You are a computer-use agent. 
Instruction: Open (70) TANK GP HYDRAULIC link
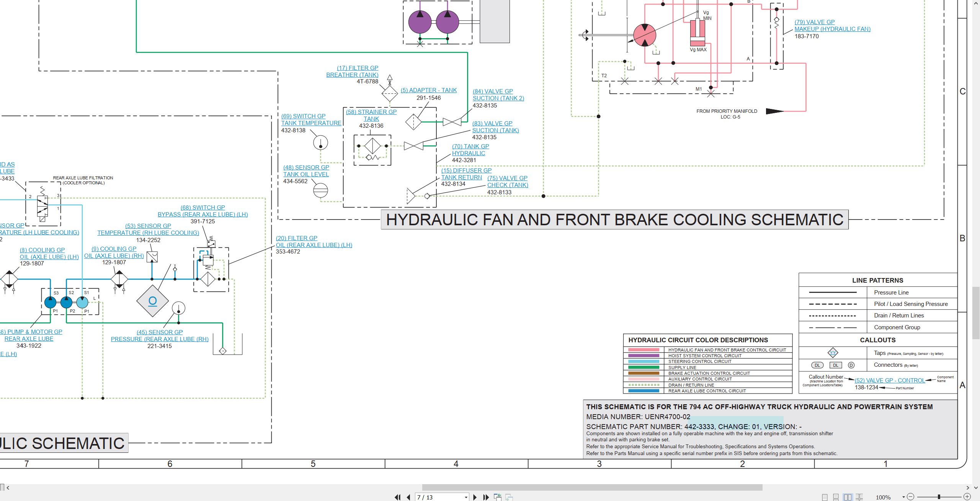[x=470, y=150]
